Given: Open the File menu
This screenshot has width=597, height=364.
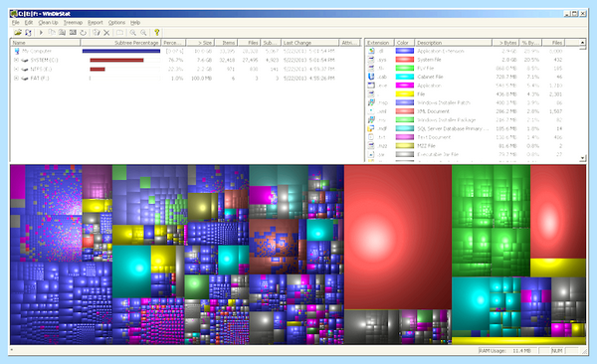Looking at the screenshot, I should [16, 23].
